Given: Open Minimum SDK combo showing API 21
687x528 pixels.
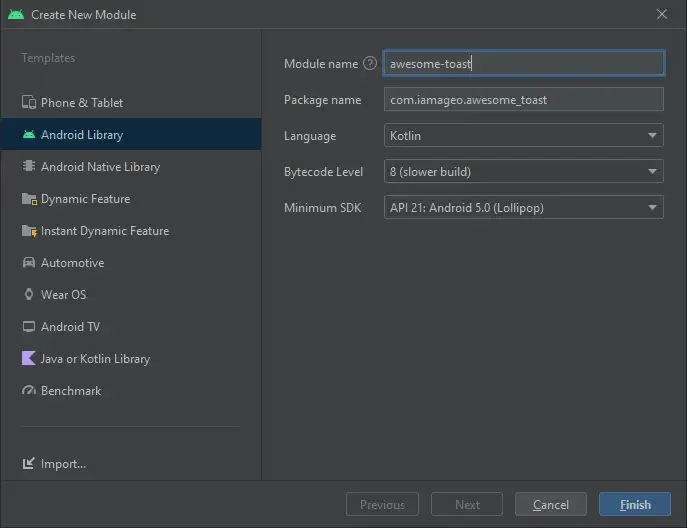Looking at the screenshot, I should 524,207.
